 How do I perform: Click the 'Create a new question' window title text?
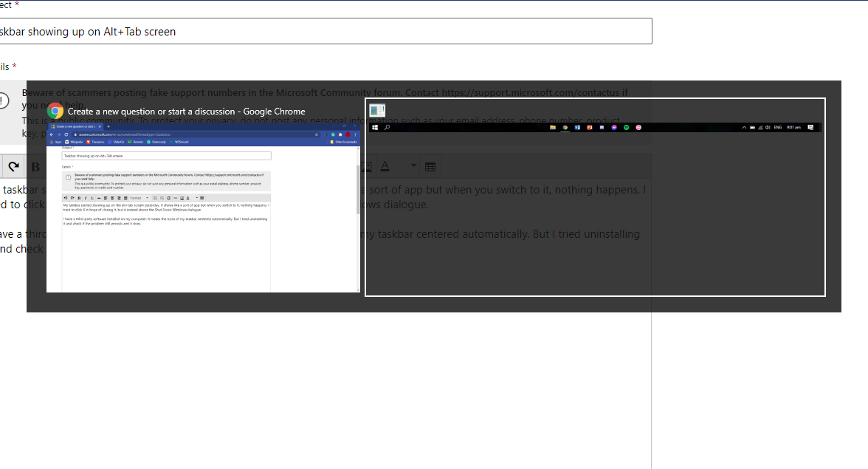[x=186, y=112]
